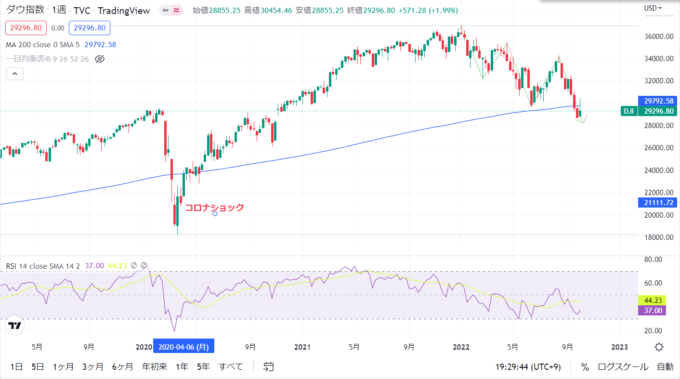Click the annotation anchor circle handle
680x379 pixels.
tap(215, 214)
